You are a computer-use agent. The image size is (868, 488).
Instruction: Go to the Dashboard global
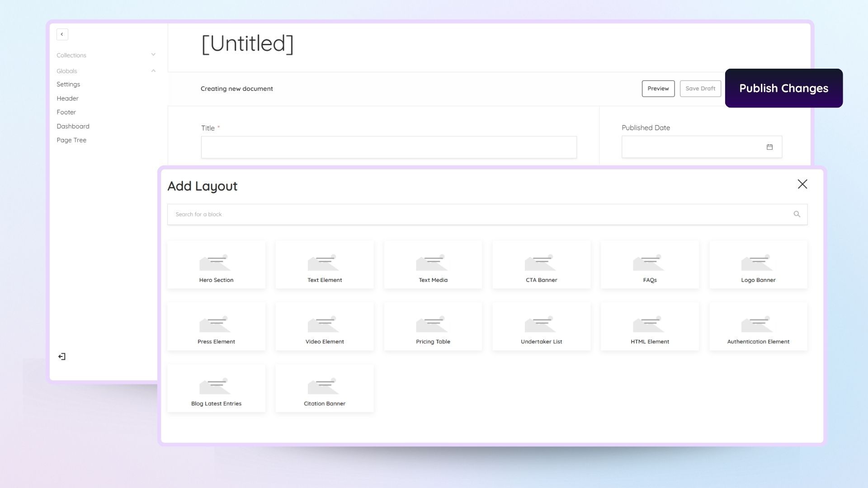[73, 126]
